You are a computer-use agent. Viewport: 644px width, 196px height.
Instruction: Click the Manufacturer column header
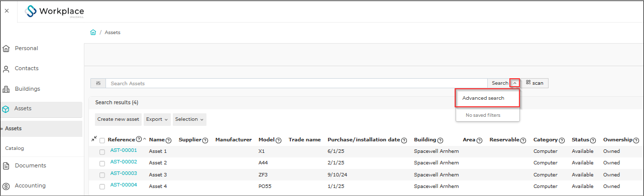[233, 140]
